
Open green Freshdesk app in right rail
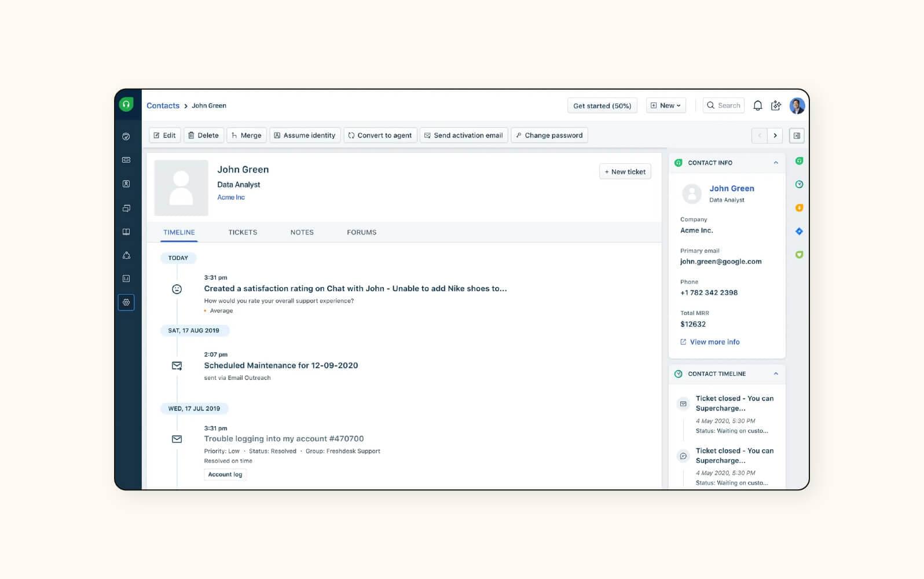[x=799, y=161]
